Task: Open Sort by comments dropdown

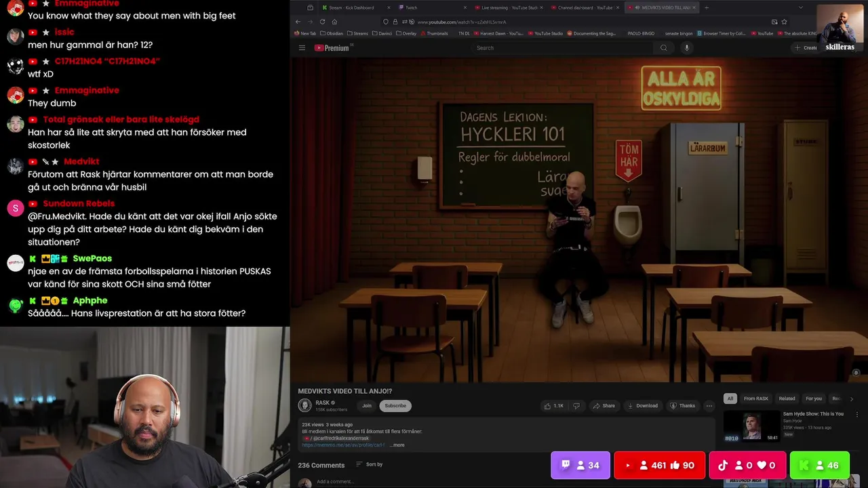Action: [x=370, y=464]
